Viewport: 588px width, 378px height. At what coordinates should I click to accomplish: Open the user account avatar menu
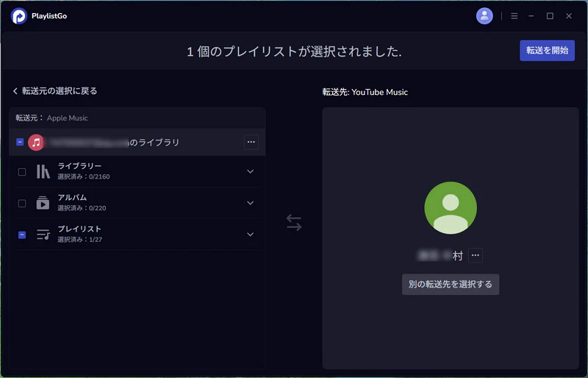click(x=484, y=16)
